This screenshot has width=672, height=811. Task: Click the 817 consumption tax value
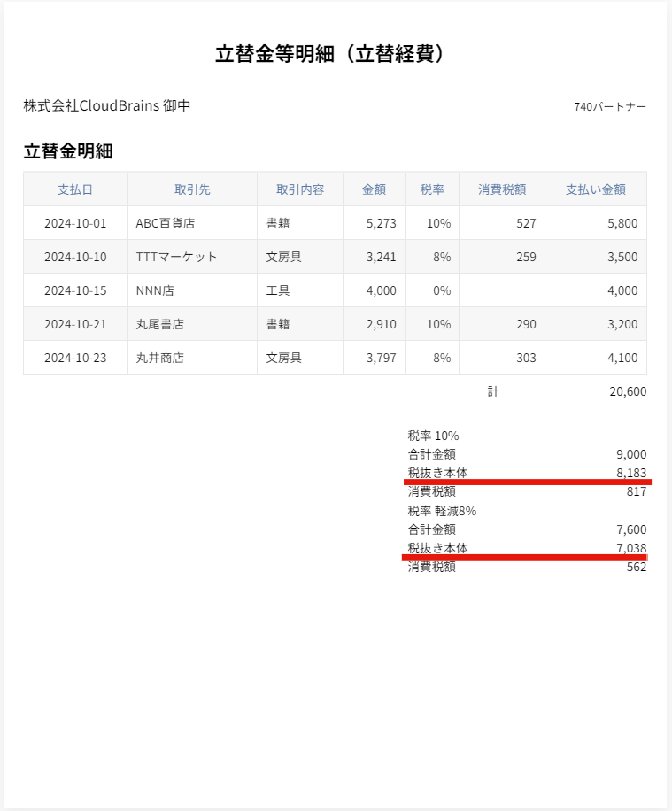pyautogui.click(x=637, y=491)
